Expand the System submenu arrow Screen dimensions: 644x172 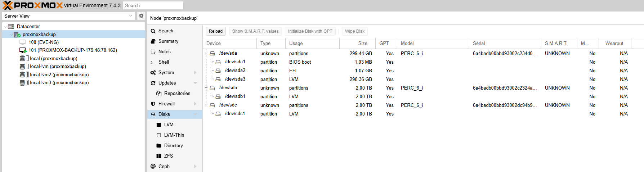pyautogui.click(x=195, y=73)
